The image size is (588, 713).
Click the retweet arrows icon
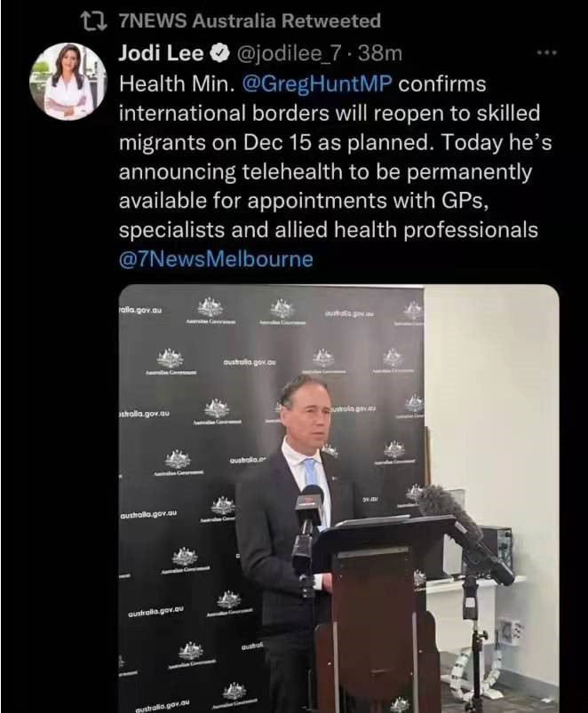tap(93, 20)
